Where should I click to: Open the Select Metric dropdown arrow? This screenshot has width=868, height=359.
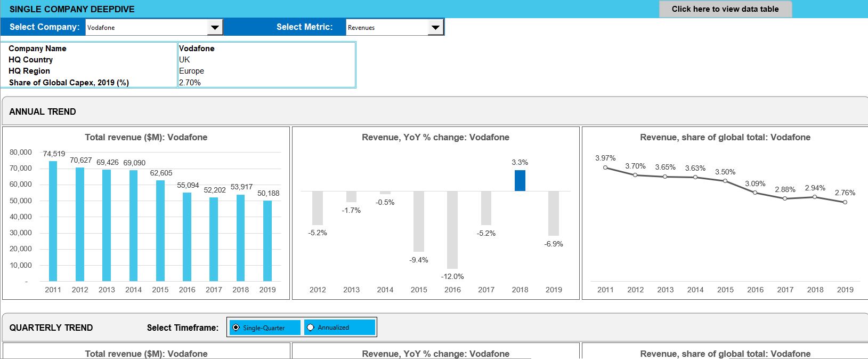[x=436, y=27]
